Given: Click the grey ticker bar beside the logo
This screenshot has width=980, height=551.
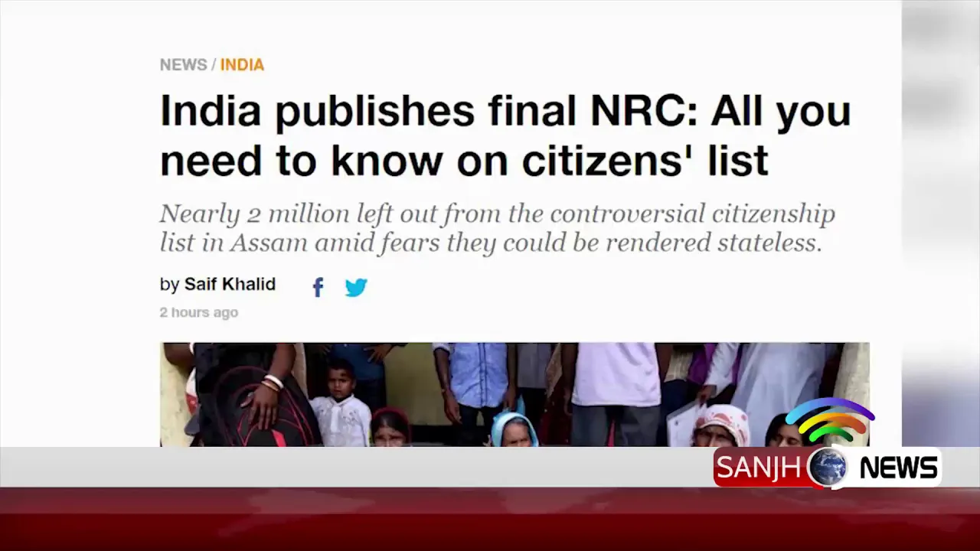Looking at the screenshot, I should pyautogui.click(x=356, y=467).
